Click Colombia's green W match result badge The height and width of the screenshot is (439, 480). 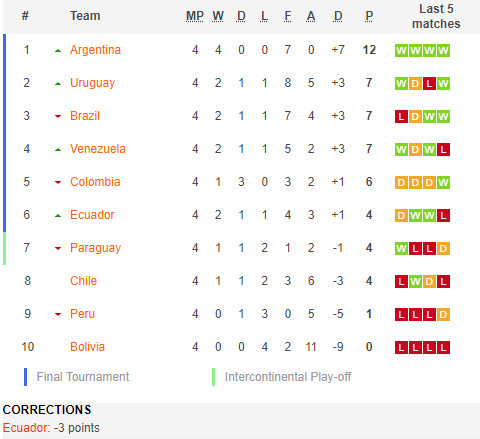[443, 182]
